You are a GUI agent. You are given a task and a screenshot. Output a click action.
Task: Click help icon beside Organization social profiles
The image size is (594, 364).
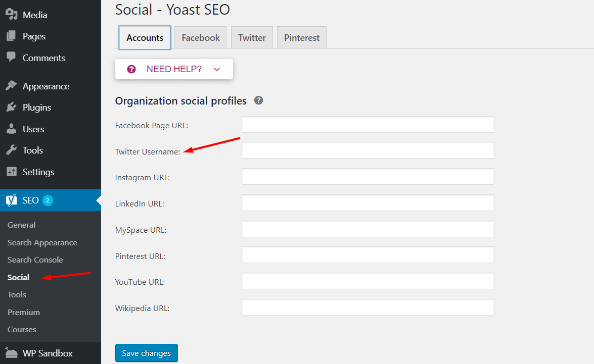(258, 100)
